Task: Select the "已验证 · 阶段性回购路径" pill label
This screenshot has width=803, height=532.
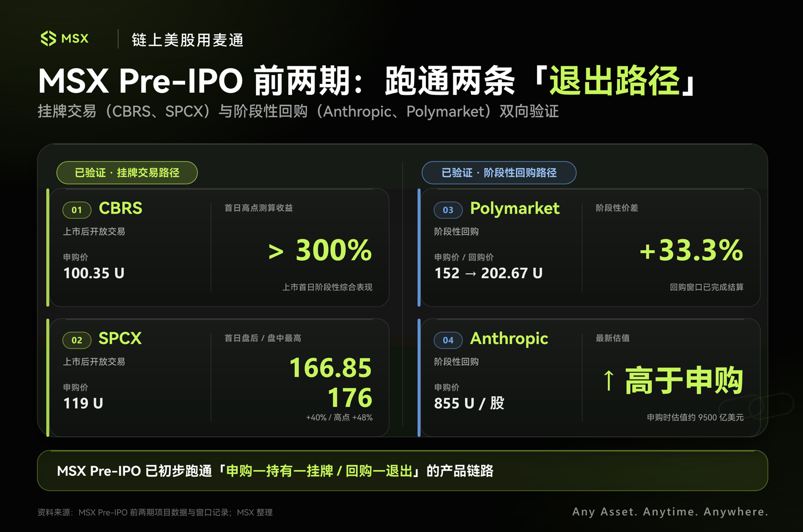Action: [x=499, y=173]
